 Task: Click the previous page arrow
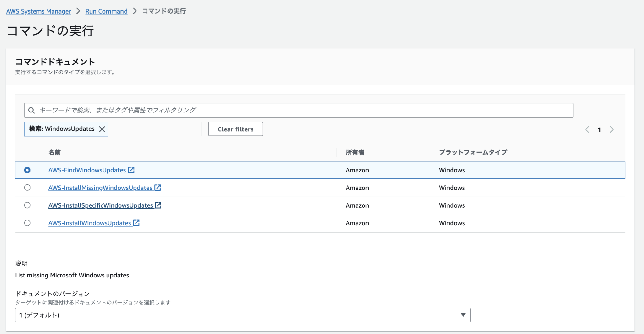click(x=587, y=129)
